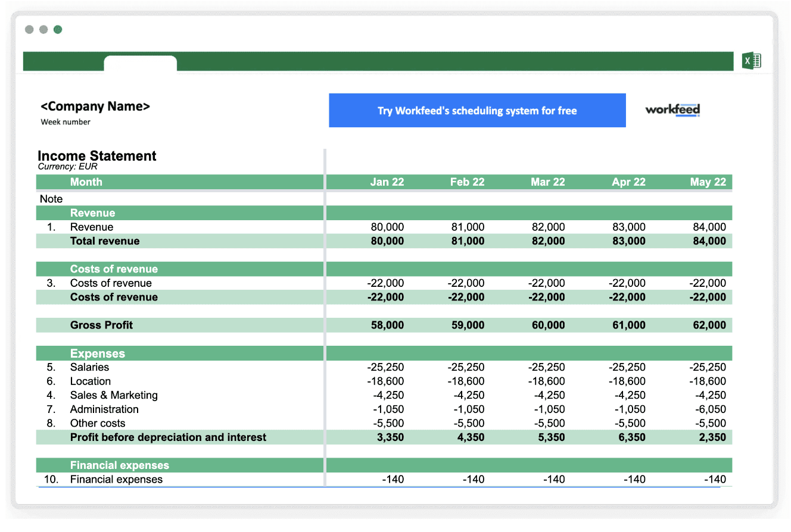The height and width of the screenshot is (532, 791).
Task: Select the "Income Statement" heading
Action: 96,156
